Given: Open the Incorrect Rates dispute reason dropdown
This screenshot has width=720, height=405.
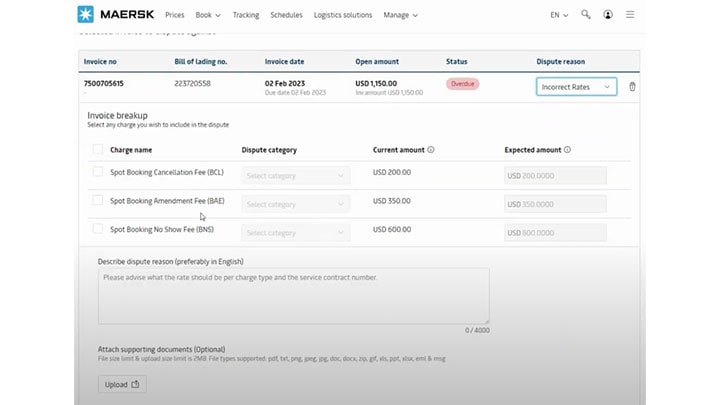Looking at the screenshot, I should [576, 87].
